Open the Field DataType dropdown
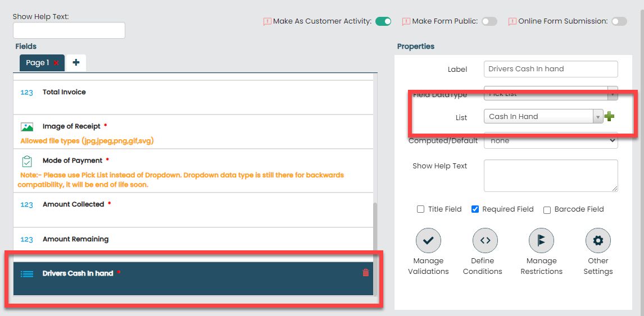The height and width of the screenshot is (316, 644). click(x=551, y=93)
